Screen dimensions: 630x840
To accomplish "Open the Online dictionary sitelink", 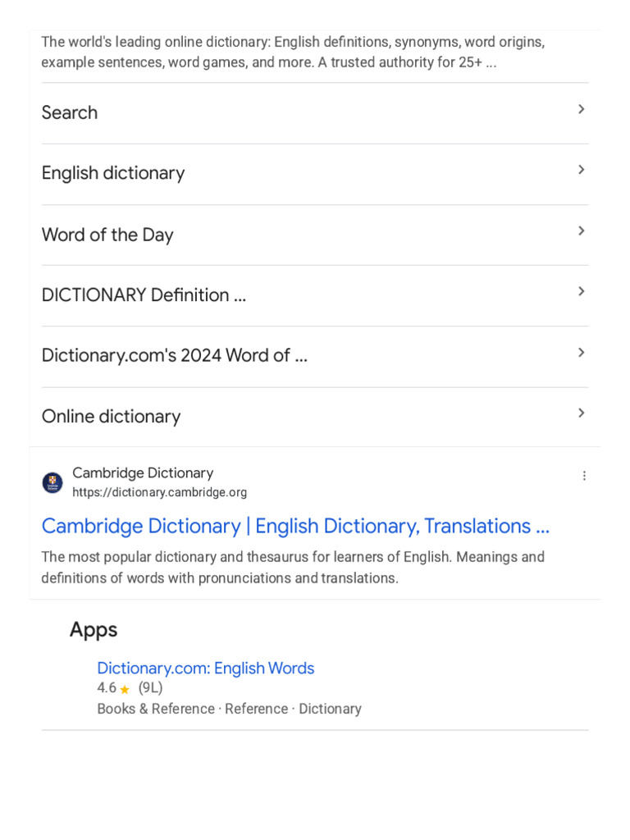I will 315,417.
